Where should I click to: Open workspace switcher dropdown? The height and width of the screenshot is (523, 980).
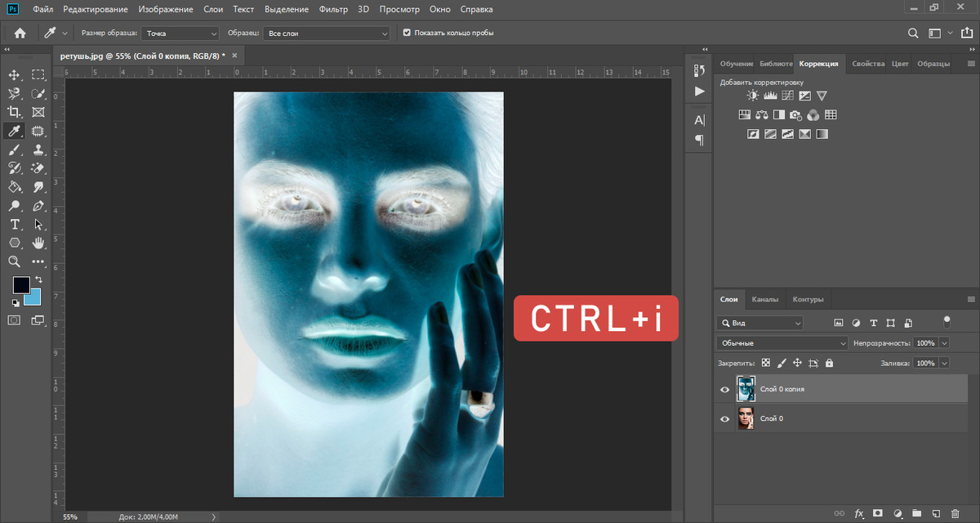[940, 34]
